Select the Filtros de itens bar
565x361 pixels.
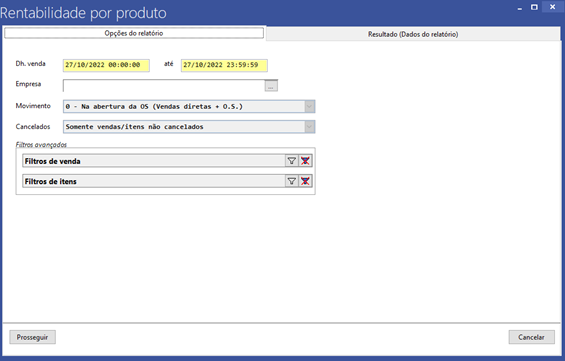154,181
